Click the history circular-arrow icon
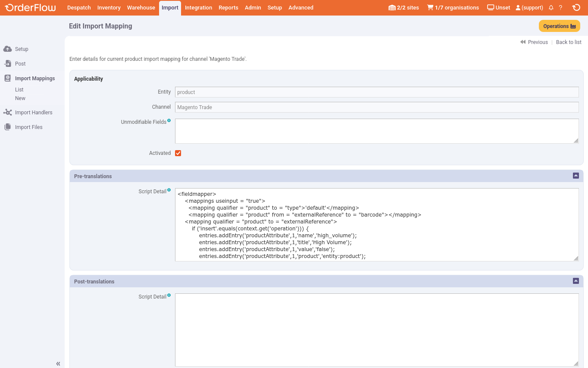The width and height of the screenshot is (588, 368). point(576,7)
